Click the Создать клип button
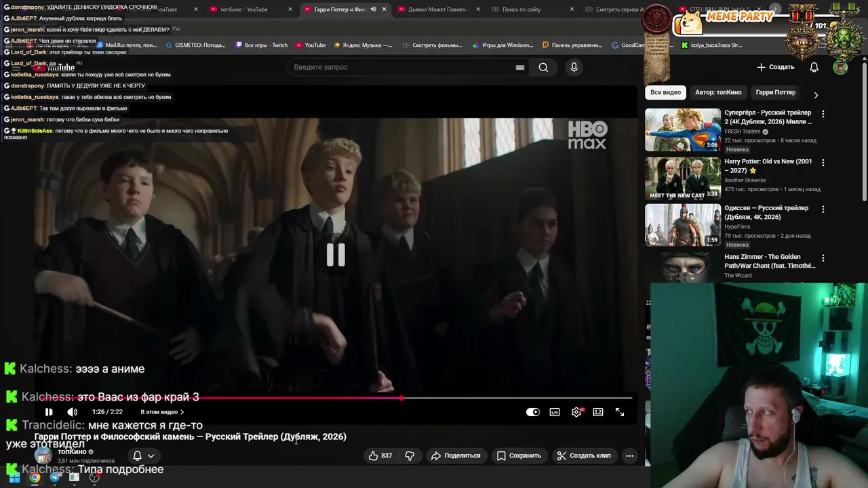 coord(584,455)
